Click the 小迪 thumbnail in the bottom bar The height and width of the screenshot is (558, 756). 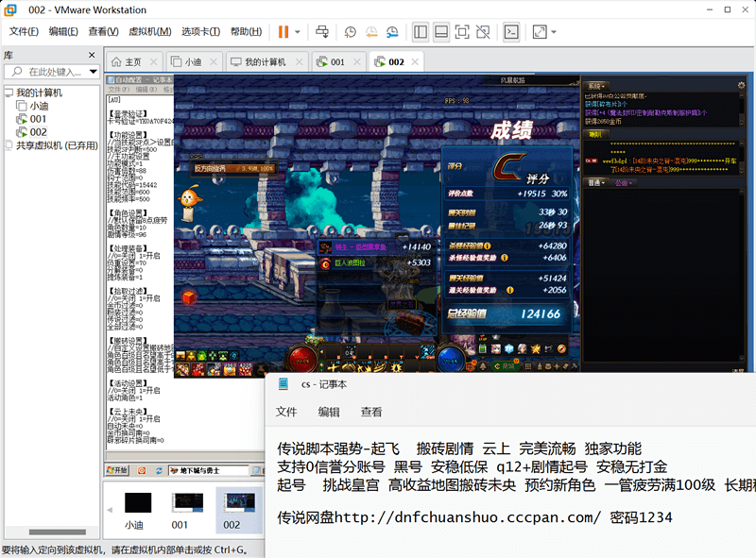[137, 510]
